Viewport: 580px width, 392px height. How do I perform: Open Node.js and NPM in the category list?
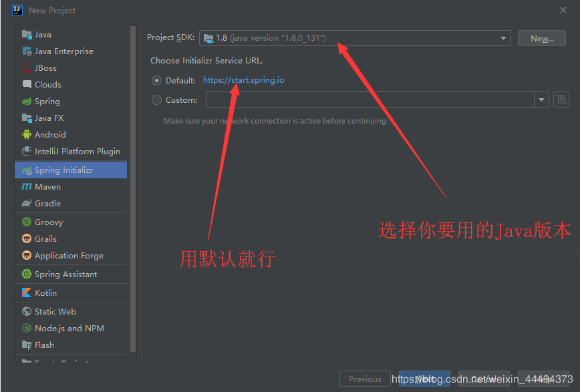[71, 328]
